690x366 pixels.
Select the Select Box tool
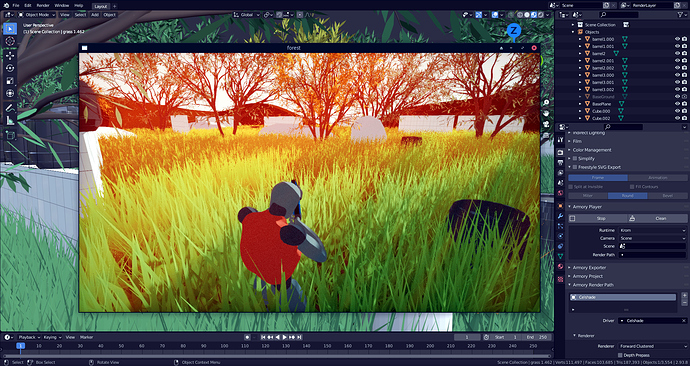(x=10, y=29)
